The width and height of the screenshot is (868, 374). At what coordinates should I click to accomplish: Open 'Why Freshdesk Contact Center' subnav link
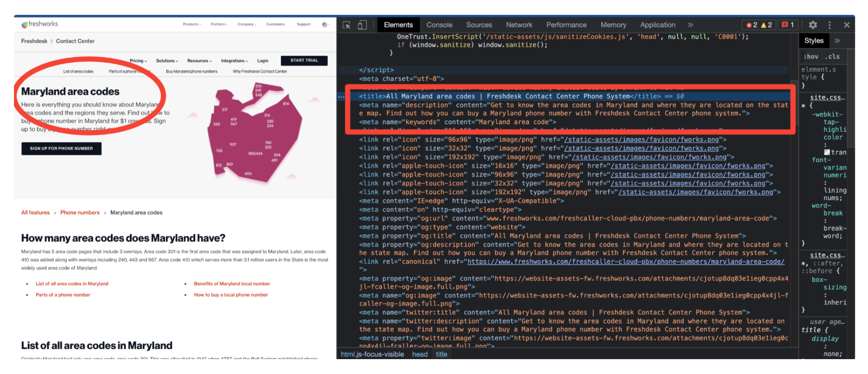(x=260, y=72)
